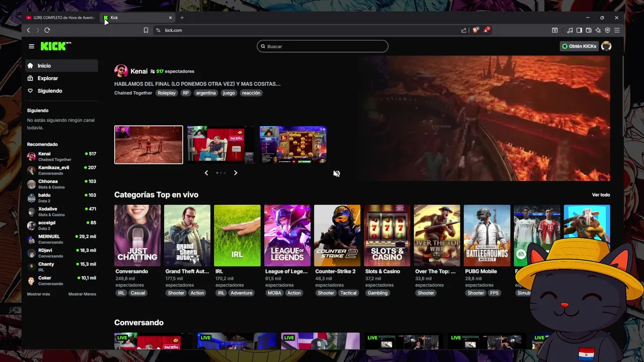Unmute the featured stream via speaker icon
The image size is (644, 362).
pyautogui.click(x=337, y=173)
